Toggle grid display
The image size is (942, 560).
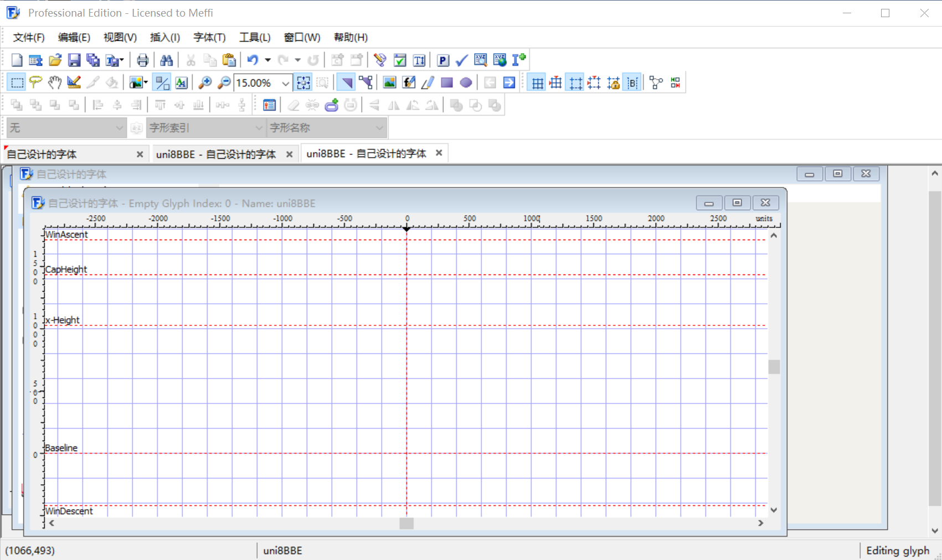(x=537, y=82)
